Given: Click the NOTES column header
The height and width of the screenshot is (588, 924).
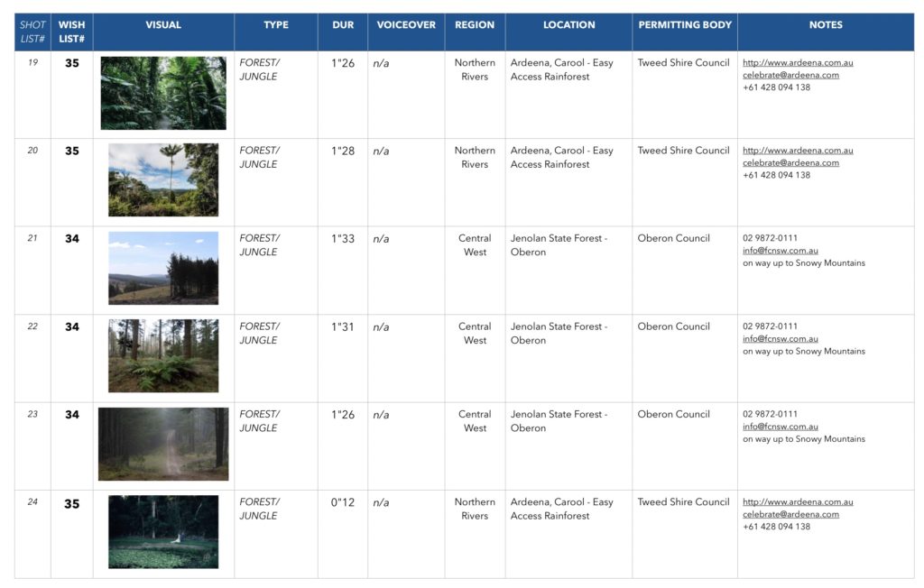Looking at the screenshot, I should [826, 32].
